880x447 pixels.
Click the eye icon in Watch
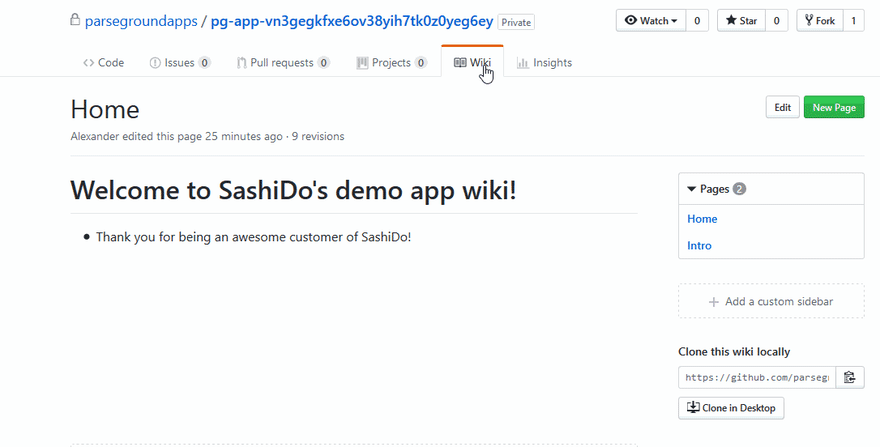(x=631, y=20)
